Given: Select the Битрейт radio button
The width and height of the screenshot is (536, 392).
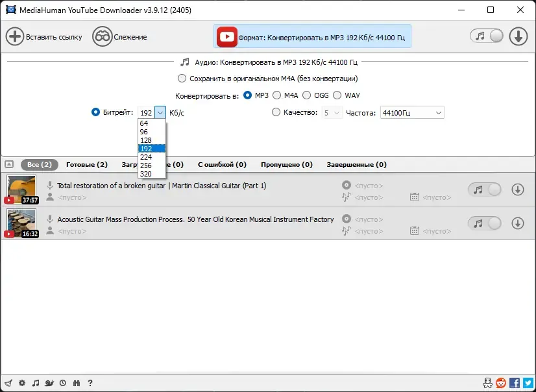Looking at the screenshot, I should coord(95,112).
